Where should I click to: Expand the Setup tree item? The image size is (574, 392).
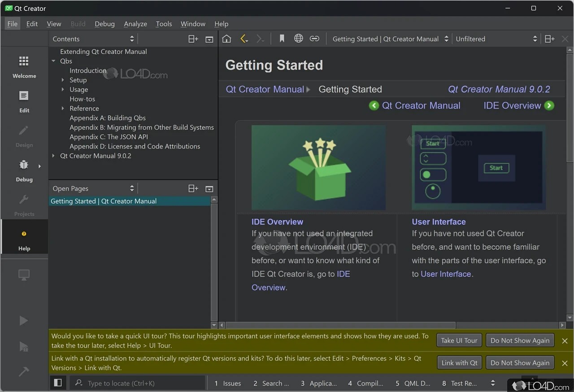pos(63,80)
